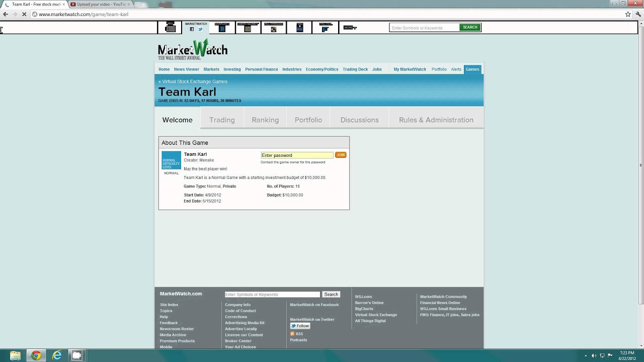
Task: Open the Ranking tab
Action: click(265, 120)
